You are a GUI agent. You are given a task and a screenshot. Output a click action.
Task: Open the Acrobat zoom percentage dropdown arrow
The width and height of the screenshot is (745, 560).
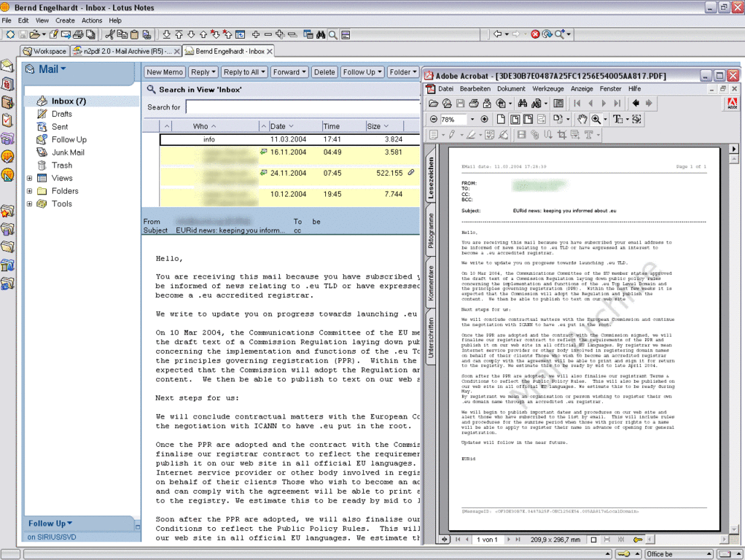click(472, 120)
